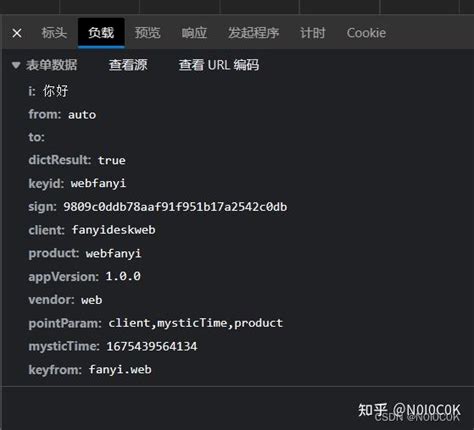The image size is (474, 430).
Task: Open the 响应 tab
Action: pyautogui.click(x=194, y=33)
